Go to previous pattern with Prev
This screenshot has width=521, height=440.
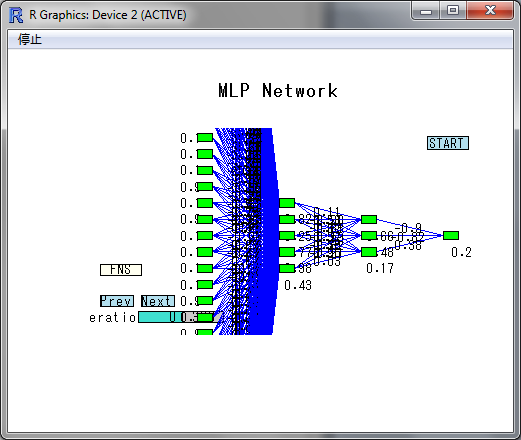[117, 301]
